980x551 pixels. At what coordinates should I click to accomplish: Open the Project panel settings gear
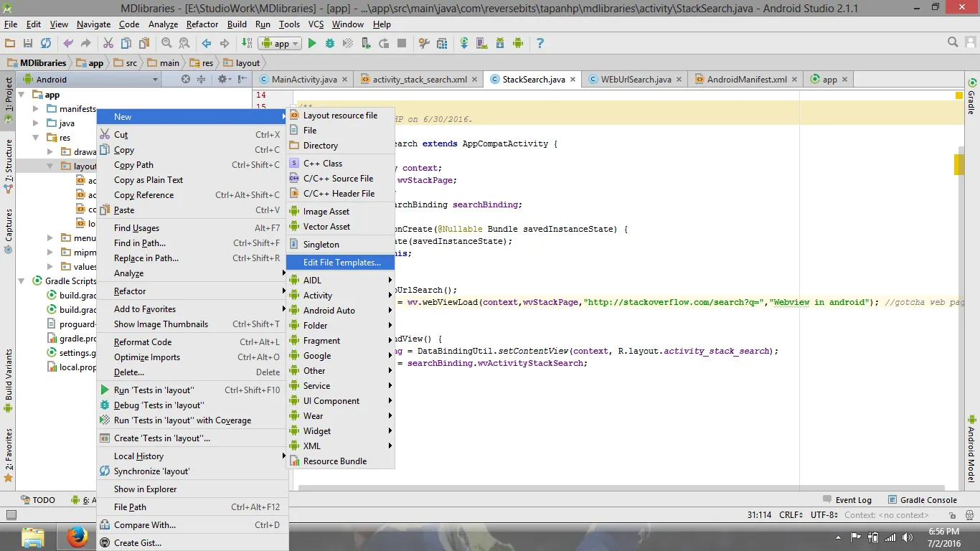(x=223, y=79)
